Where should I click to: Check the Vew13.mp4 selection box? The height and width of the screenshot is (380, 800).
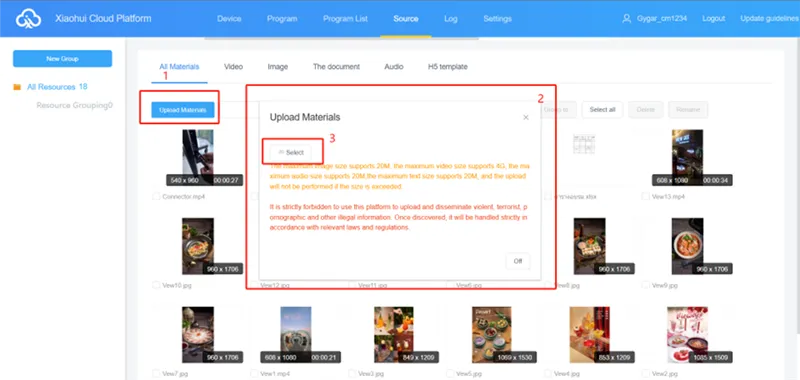(x=646, y=196)
